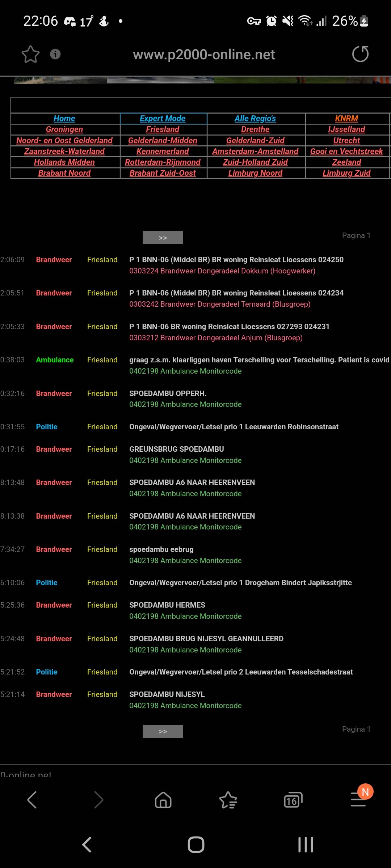391x868 pixels.
Task: Select Politie message Leeuwarden Tesselschadestraat
Action: point(241,672)
